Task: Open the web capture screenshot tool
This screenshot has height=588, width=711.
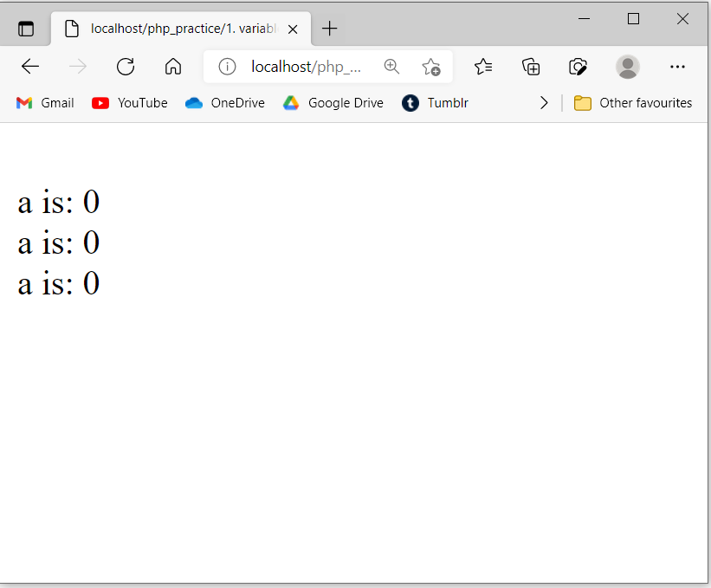Action: point(578,67)
